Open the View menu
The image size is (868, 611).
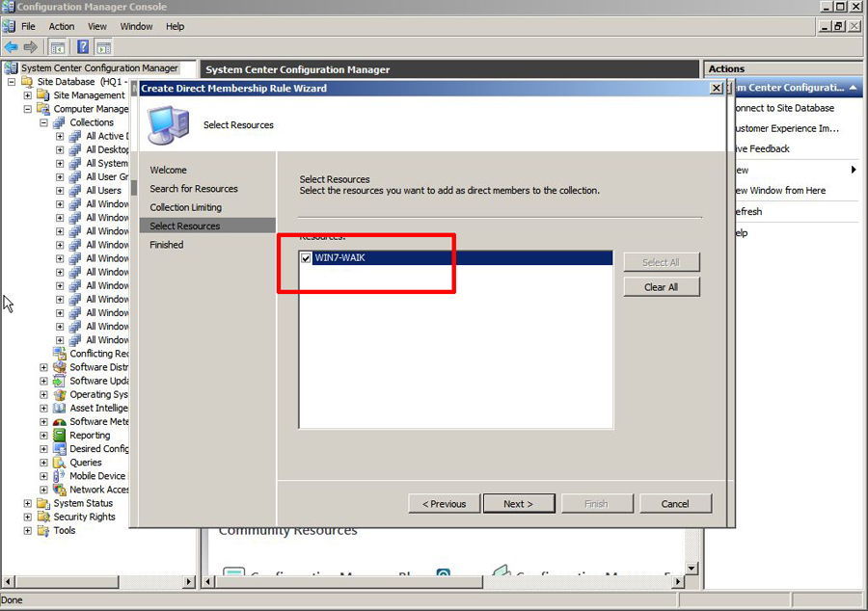pyautogui.click(x=96, y=27)
